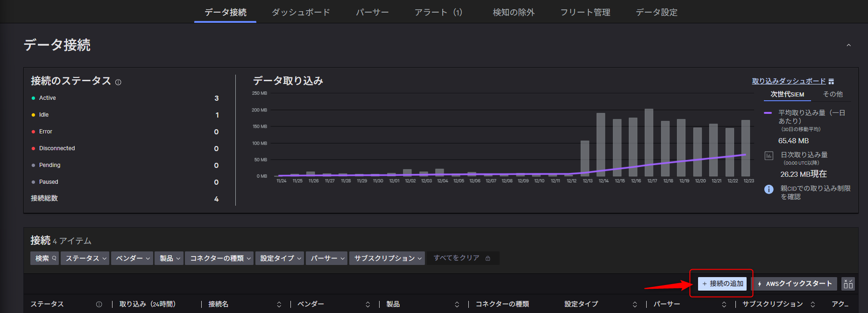Click the info icon in ステータス column header

[x=99, y=304]
